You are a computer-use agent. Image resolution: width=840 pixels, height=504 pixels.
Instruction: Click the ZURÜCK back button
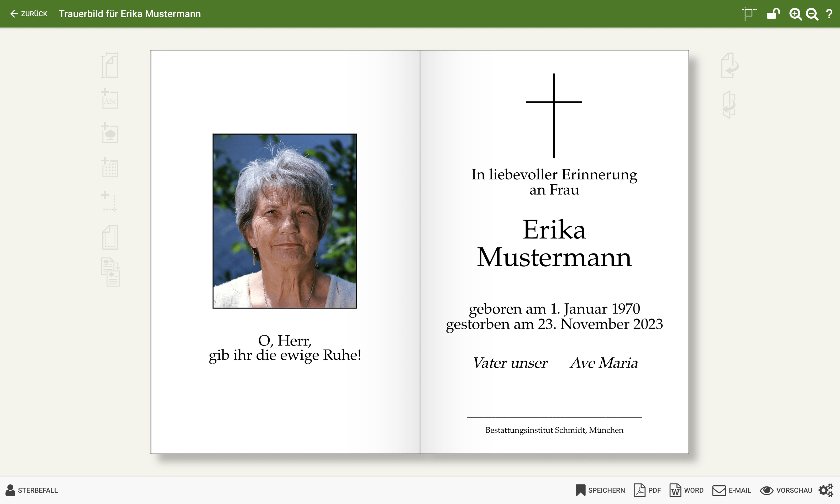point(29,14)
